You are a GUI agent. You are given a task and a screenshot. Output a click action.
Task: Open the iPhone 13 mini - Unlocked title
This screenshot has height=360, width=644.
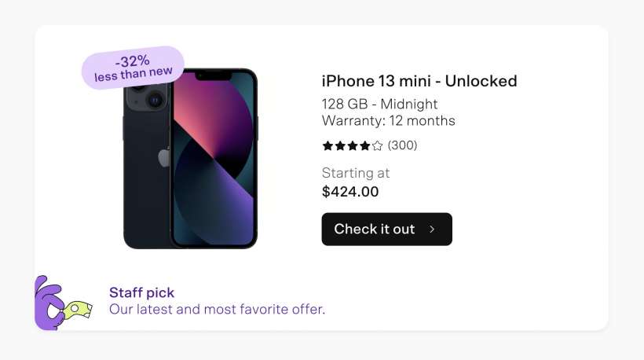(x=419, y=81)
